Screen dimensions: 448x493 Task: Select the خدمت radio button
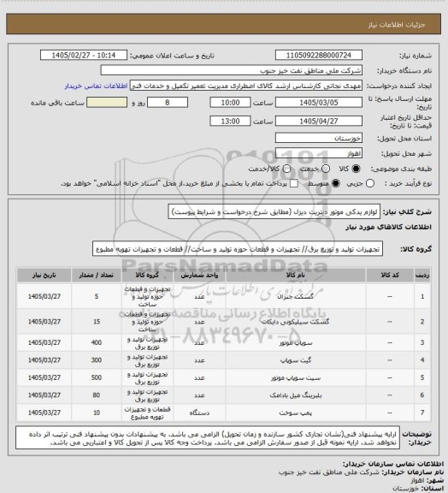(x=326, y=169)
